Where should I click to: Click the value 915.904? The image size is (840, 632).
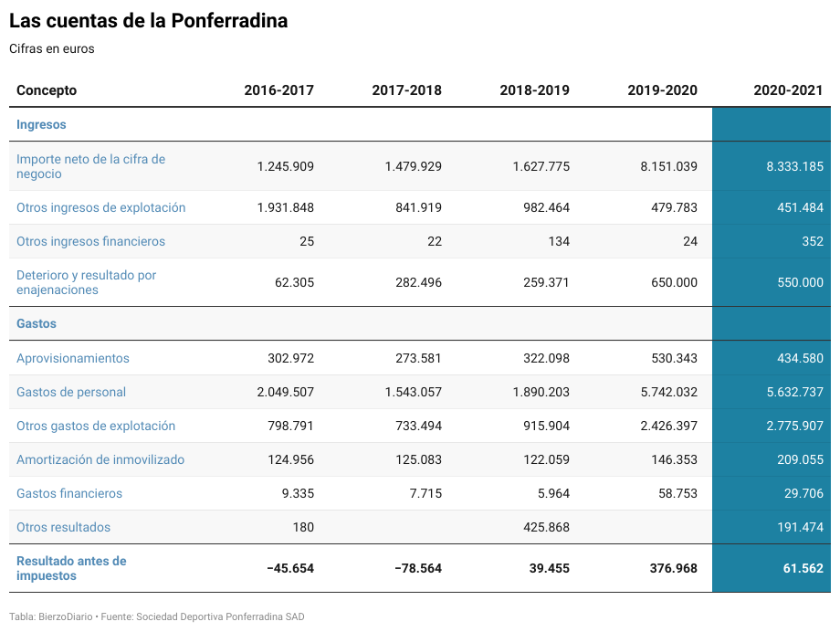pyautogui.click(x=546, y=426)
